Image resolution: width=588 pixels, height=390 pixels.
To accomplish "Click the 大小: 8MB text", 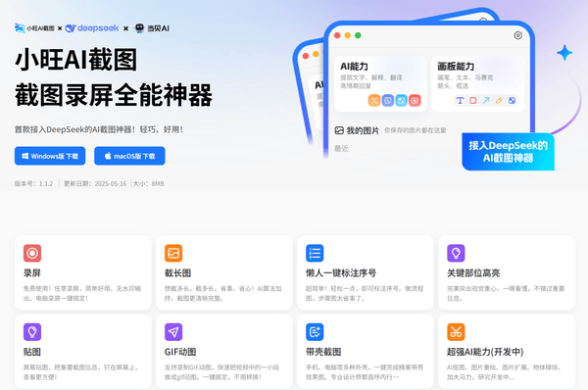I will [149, 184].
